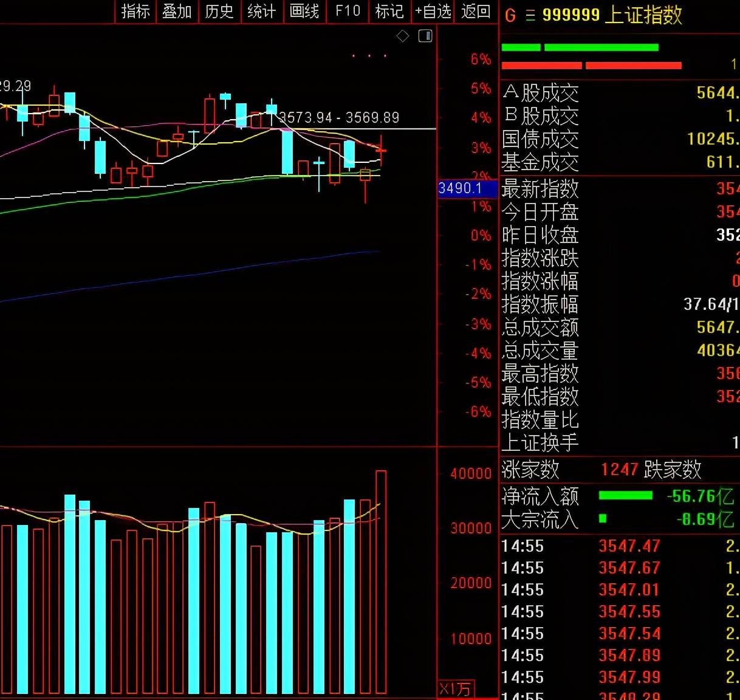Open the three-line menu icon beside 999999
This screenshot has height=700, width=740.
click(x=530, y=16)
